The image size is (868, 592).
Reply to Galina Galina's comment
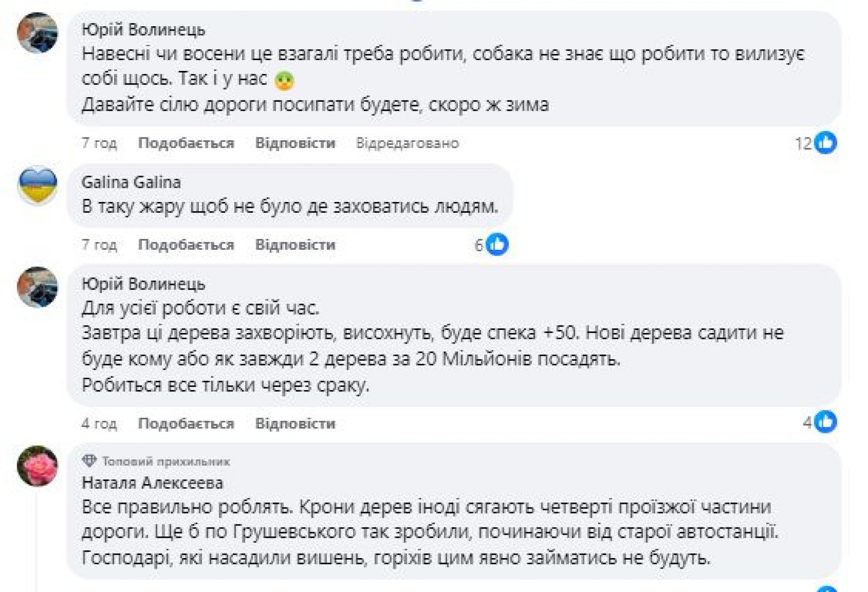tap(295, 244)
